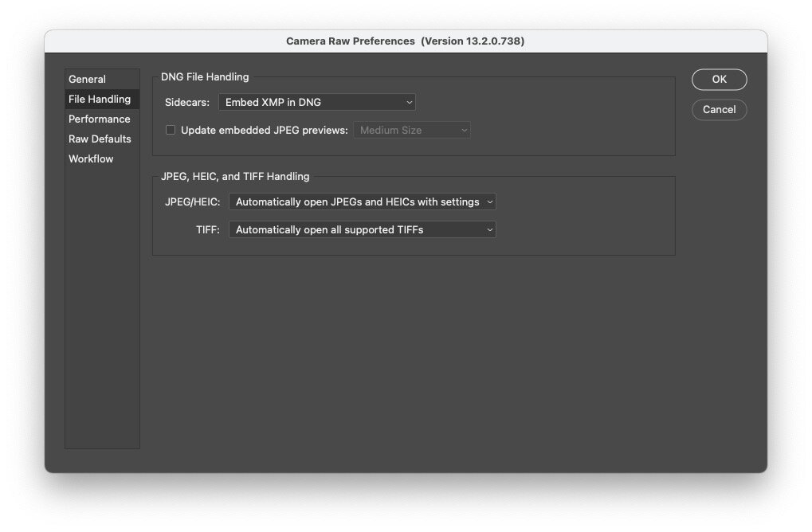Click the DNG File Handling group title

tap(205, 76)
